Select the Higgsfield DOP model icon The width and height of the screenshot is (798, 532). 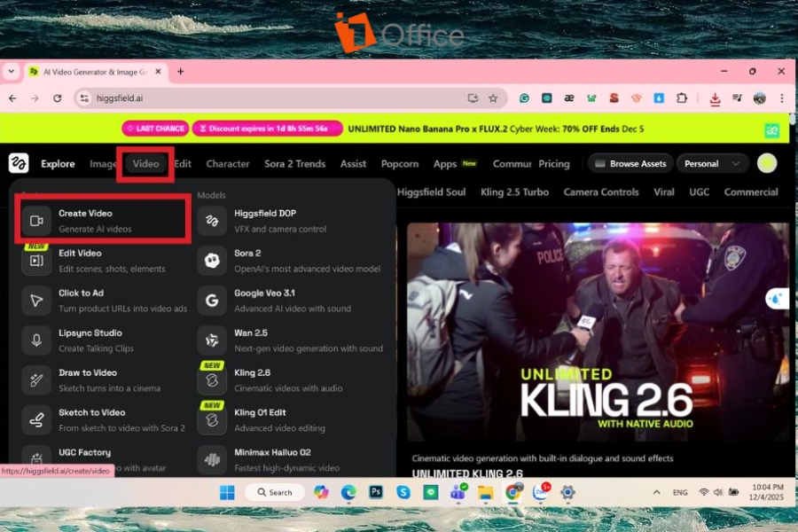[x=212, y=221]
